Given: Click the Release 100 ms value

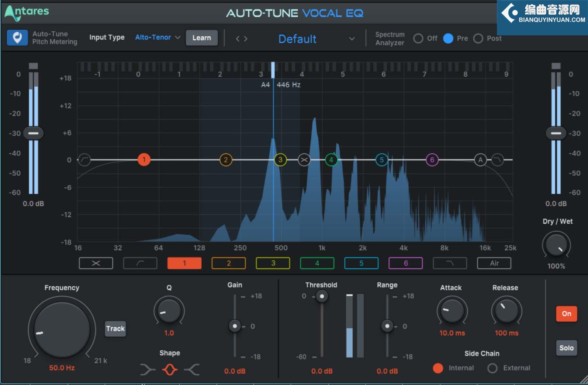Looking at the screenshot, I should point(506,333).
